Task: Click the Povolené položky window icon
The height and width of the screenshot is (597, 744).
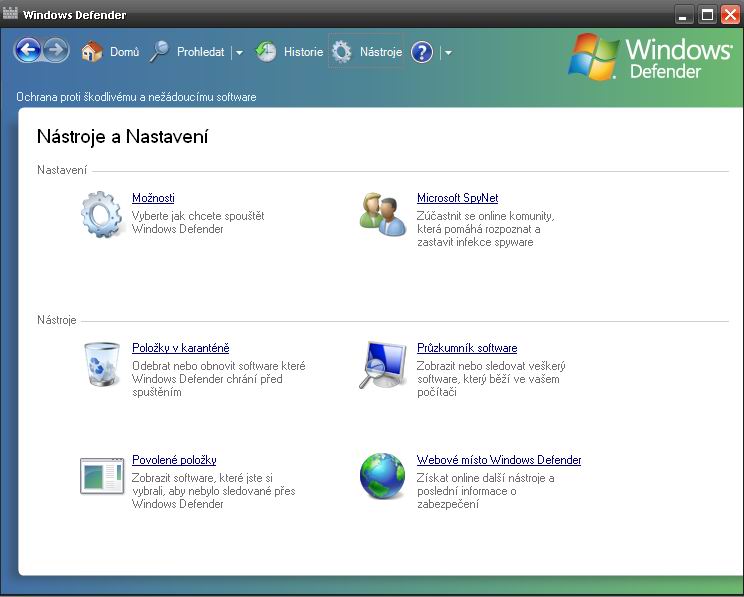Action: (x=102, y=476)
